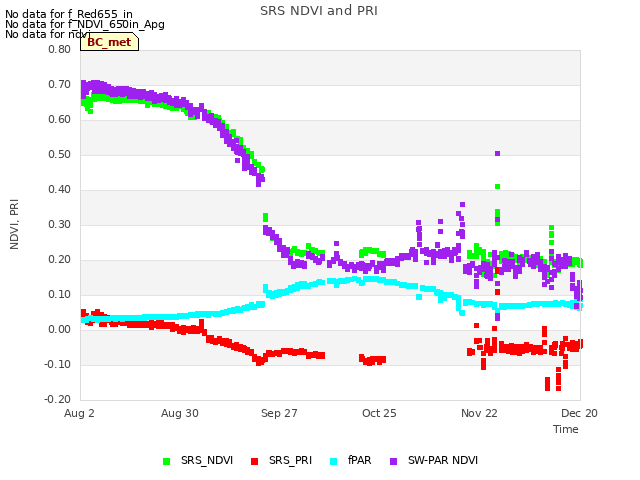Select the SW-PAR NDVI legend label
The image size is (640, 480).
(x=443, y=460)
